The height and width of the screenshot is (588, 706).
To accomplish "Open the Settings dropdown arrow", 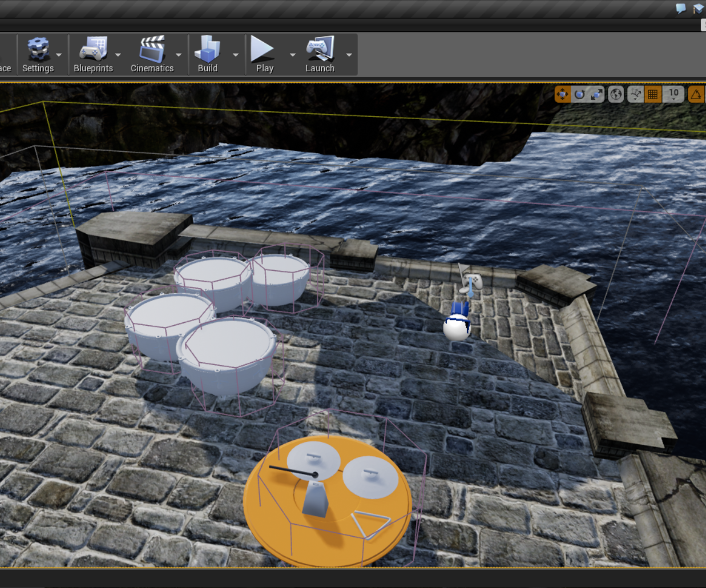I will [x=59, y=55].
